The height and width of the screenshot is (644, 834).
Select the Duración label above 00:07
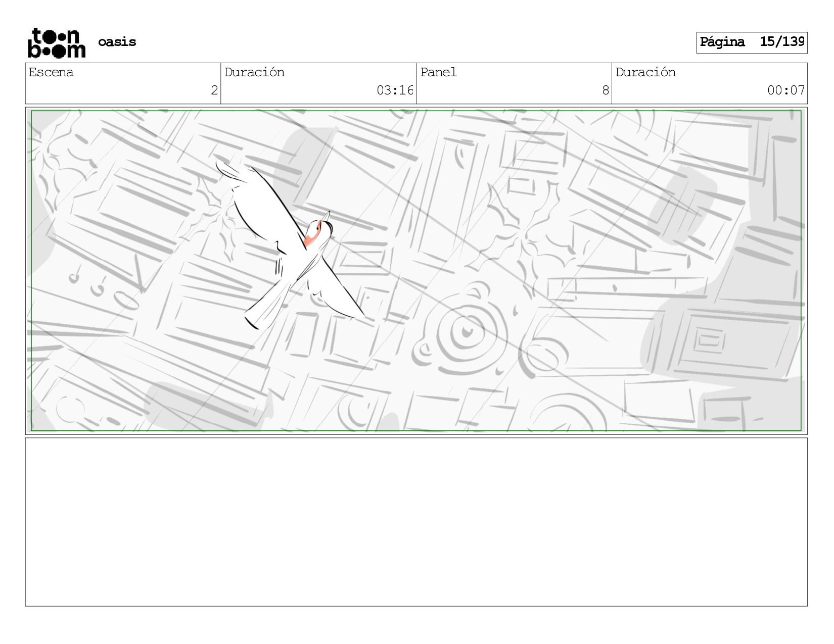(645, 72)
